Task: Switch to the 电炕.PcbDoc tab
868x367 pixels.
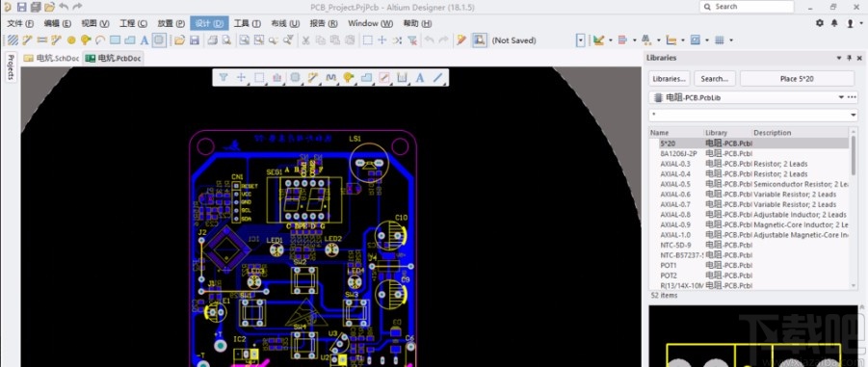Action: click(114, 58)
